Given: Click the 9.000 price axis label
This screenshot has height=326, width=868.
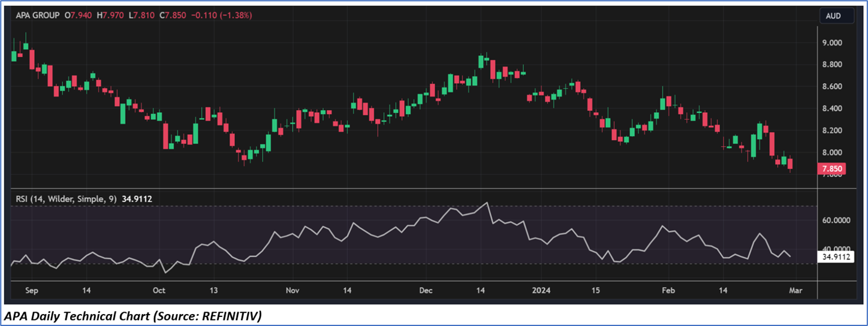Looking at the screenshot, I should point(832,43).
